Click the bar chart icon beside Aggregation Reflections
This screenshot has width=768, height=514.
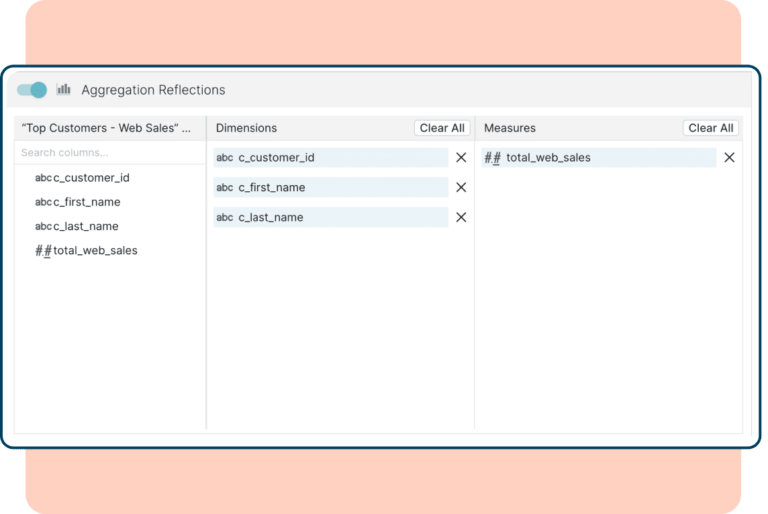point(64,89)
